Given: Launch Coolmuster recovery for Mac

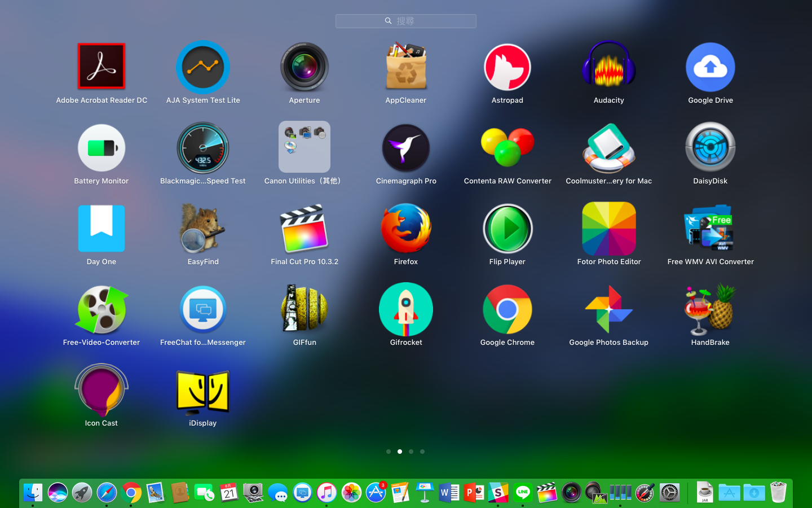Looking at the screenshot, I should click(x=609, y=148).
